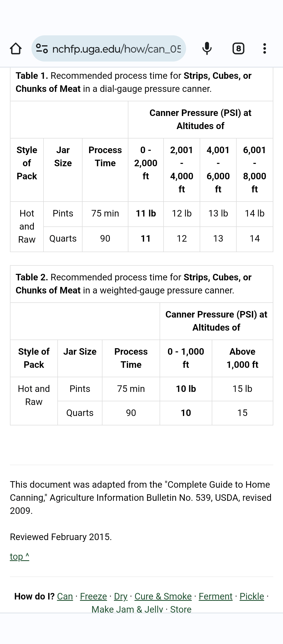Visit the "Store" link
Image resolution: width=283 pixels, height=644 pixels.
[x=181, y=609]
